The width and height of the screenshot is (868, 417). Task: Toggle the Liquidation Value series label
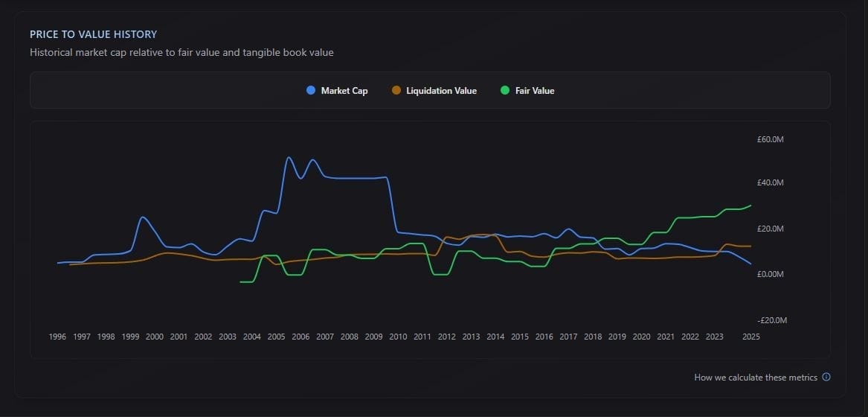click(441, 91)
